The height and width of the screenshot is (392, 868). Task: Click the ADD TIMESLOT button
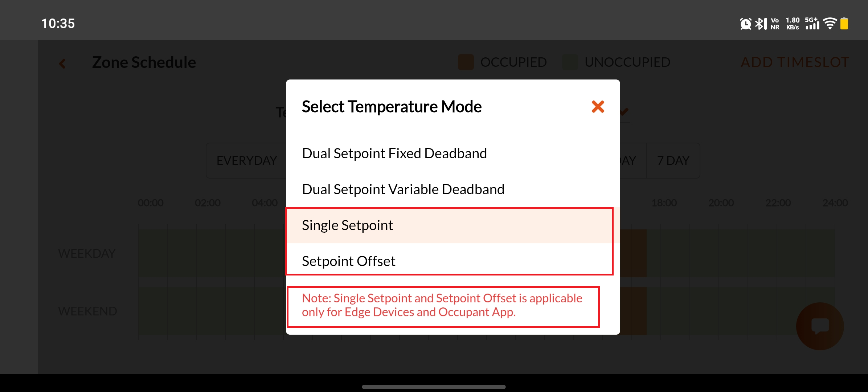coord(795,62)
